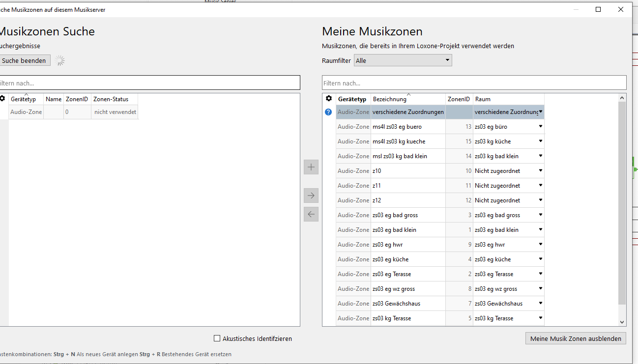Click the right arrow transfer button
This screenshot has height=364, width=638.
tap(311, 196)
